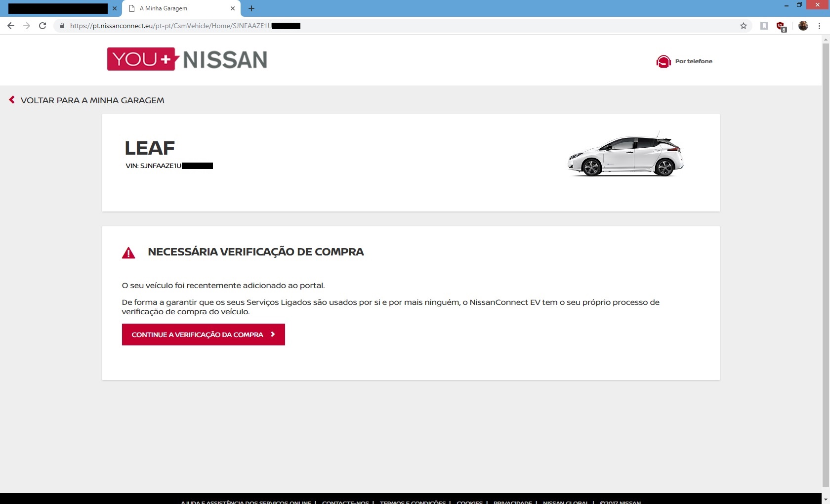View site security via the padlock icon
Screen dimensions: 830x504
coord(62,26)
